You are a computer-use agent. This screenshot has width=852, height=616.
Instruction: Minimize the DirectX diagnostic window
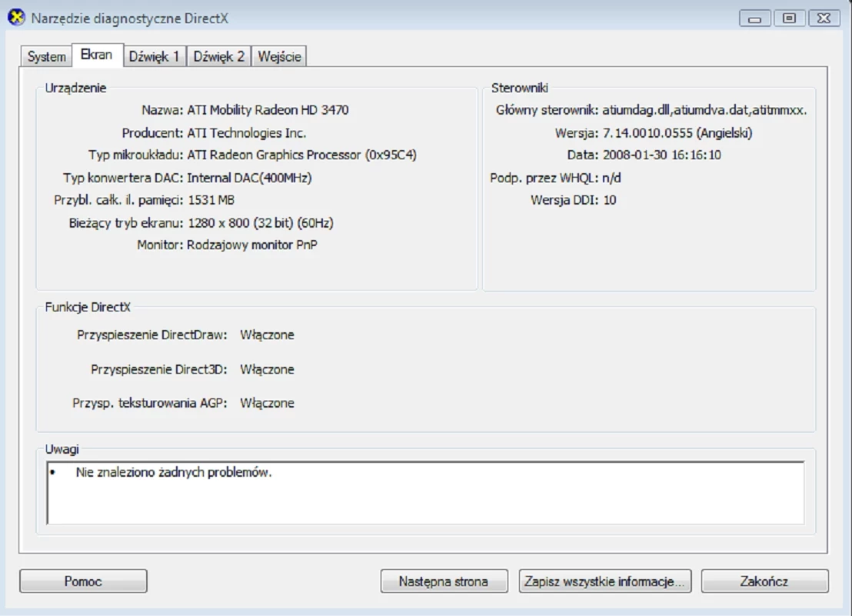[x=755, y=18]
